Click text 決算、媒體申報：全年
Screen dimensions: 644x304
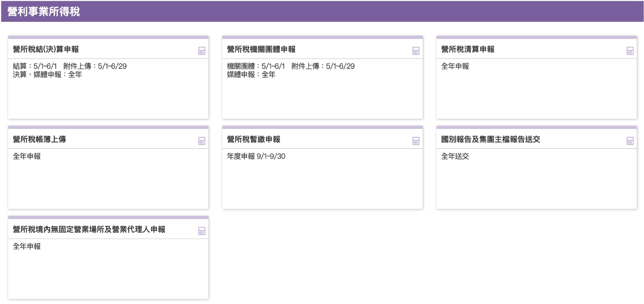coord(48,75)
